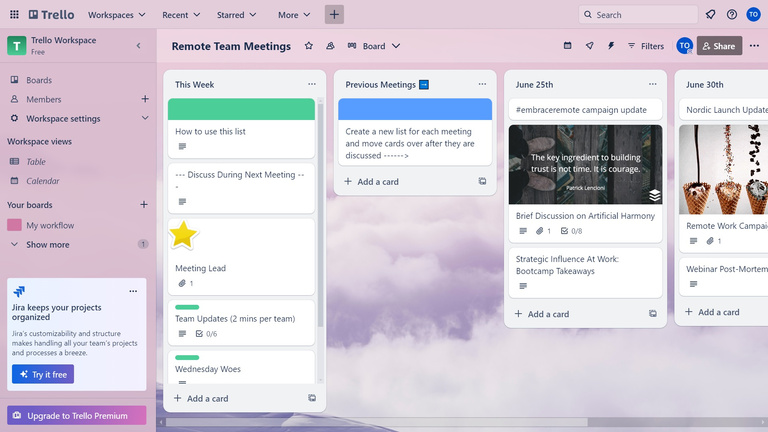Star the Remote Team Meetings board
768x432 pixels.
click(308, 46)
